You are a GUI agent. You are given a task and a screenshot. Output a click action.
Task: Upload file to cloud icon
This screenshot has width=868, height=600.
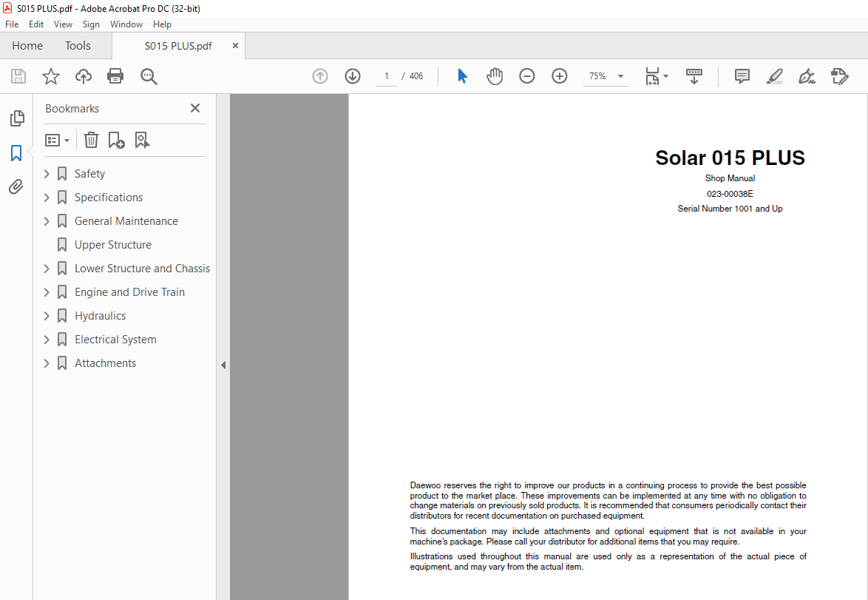(x=84, y=76)
